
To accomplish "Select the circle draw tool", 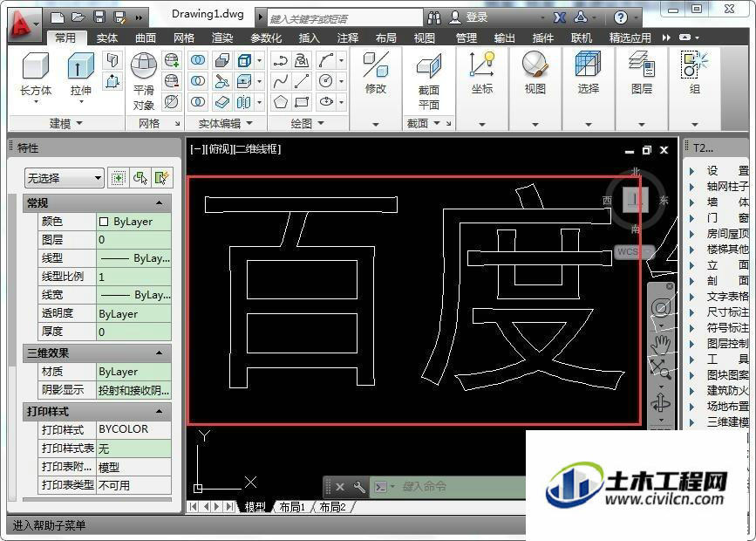I will (x=326, y=81).
